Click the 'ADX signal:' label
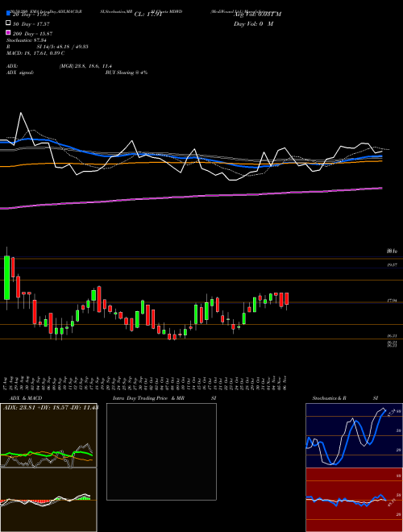 point(20,73)
